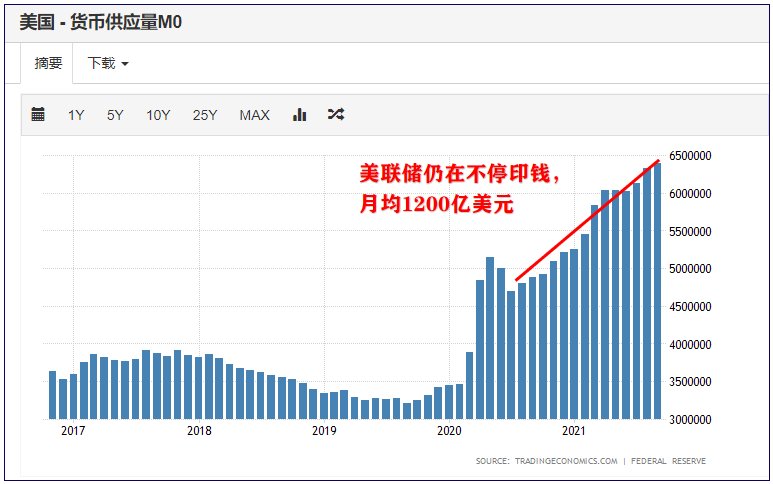Display MAX historical range

(254, 115)
